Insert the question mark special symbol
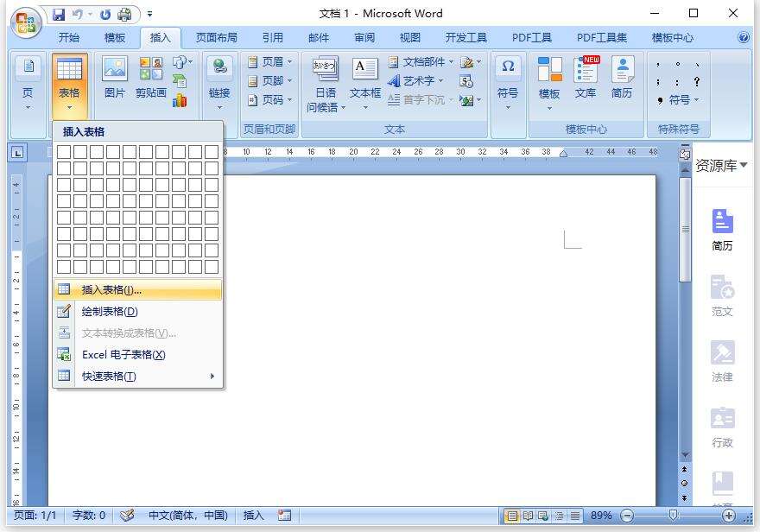The width and height of the screenshot is (760, 532). 696,81
